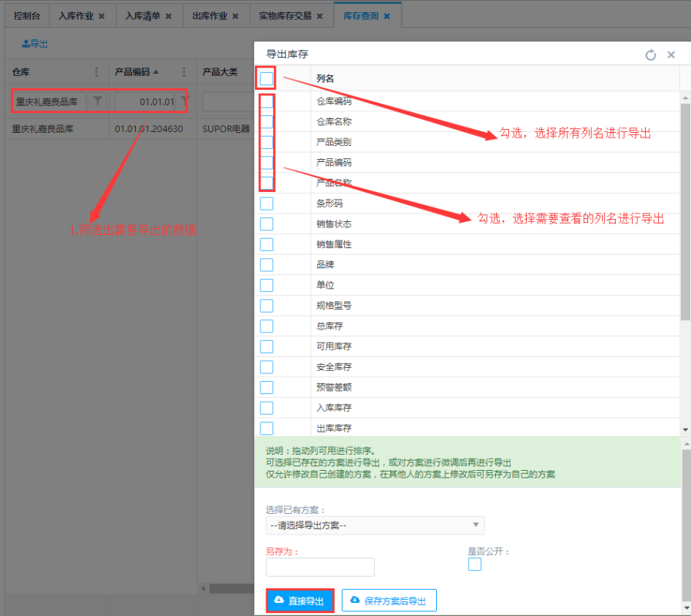
Task: Click the 直接导出 button
Action: pos(299,601)
